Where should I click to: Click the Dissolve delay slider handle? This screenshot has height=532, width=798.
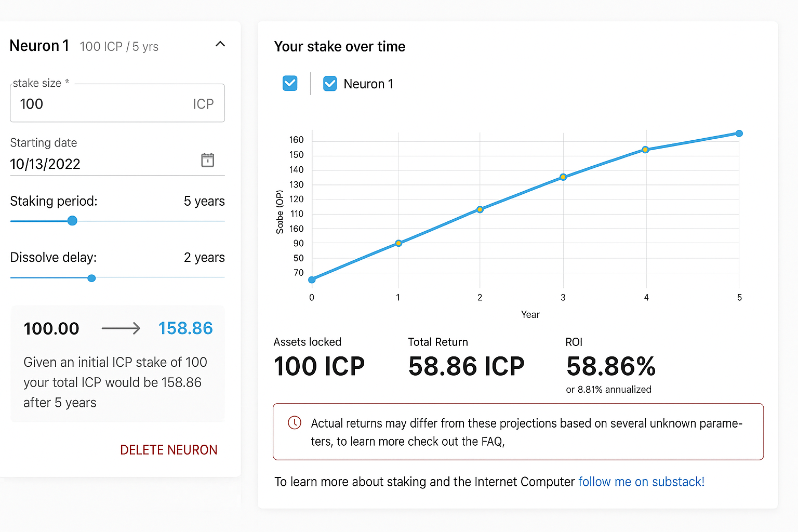[x=91, y=278]
